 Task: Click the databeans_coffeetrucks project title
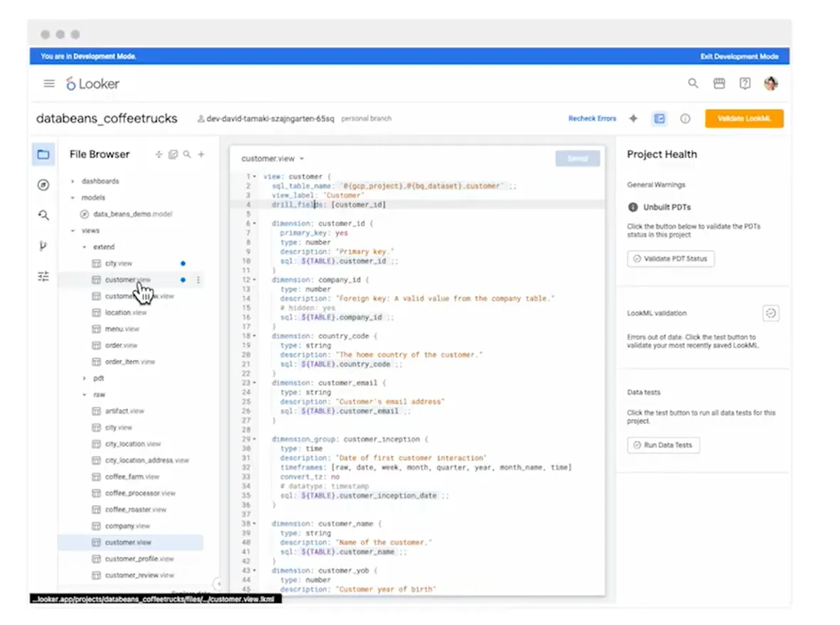[107, 119]
